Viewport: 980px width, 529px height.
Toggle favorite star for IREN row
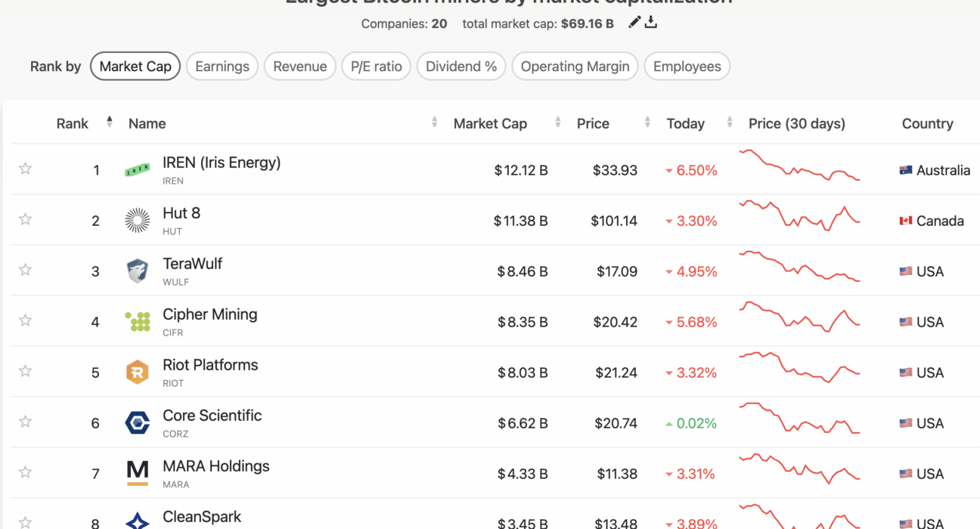coord(25,169)
